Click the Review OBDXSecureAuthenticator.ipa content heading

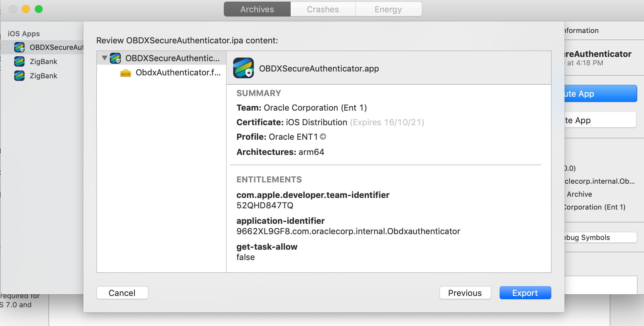(x=187, y=40)
